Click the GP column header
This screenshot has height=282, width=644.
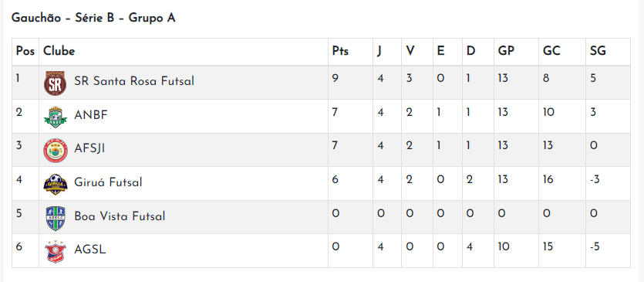[x=506, y=51]
